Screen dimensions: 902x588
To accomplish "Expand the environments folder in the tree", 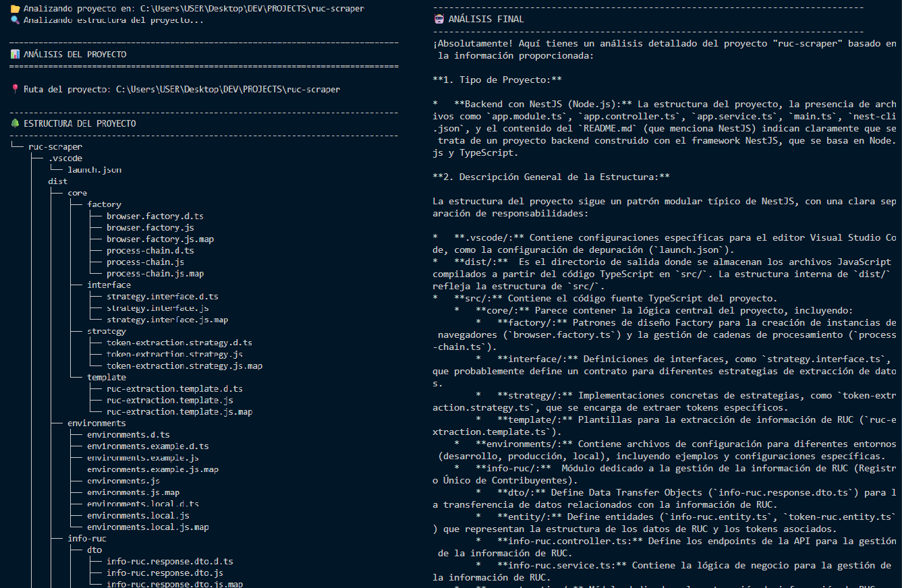I will pos(96,423).
